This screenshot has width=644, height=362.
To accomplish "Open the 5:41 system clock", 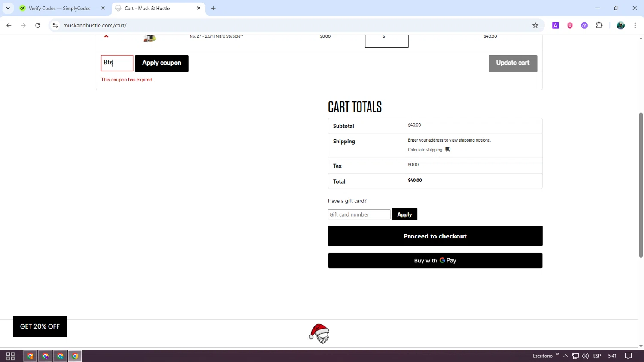I will [612, 356].
